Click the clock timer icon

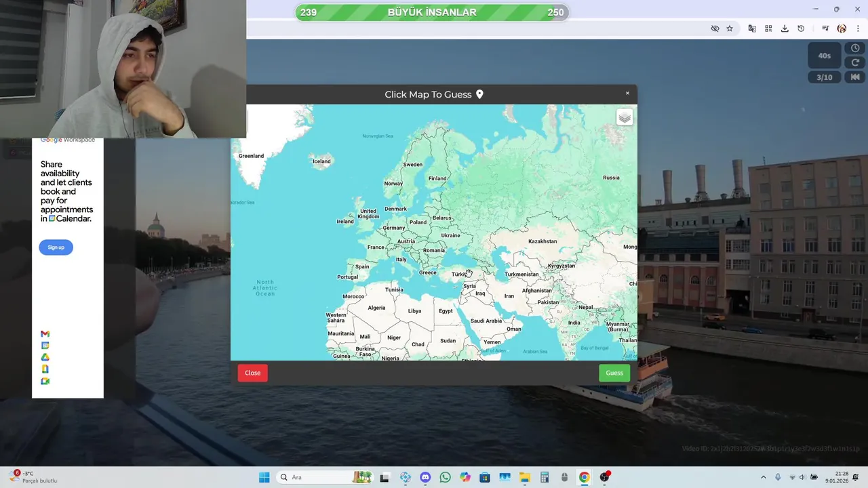(855, 48)
